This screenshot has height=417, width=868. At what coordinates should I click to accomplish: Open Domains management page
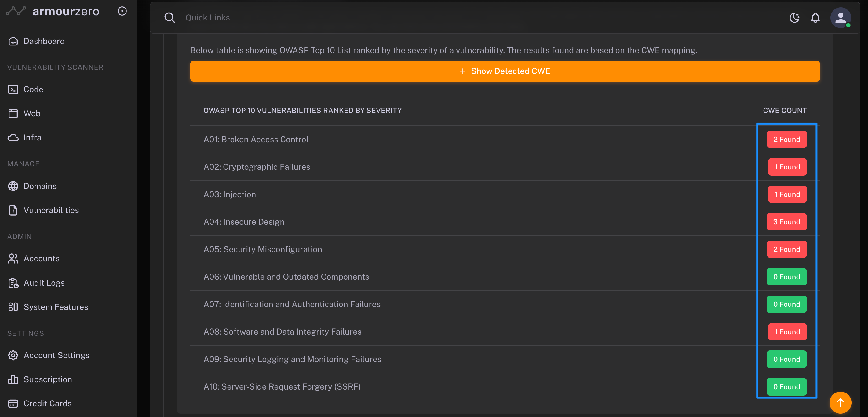[40, 186]
